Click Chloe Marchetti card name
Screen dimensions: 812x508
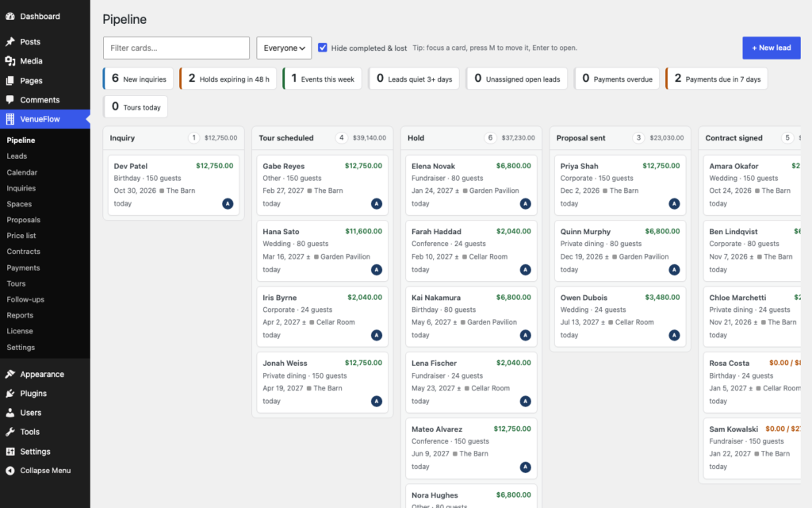737,298
